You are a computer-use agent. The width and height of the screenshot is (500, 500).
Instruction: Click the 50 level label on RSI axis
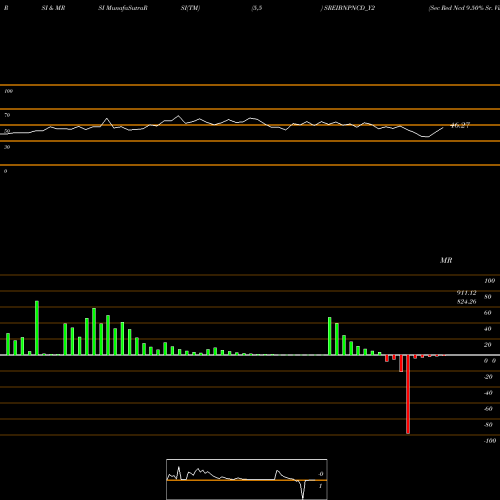pos(7,131)
